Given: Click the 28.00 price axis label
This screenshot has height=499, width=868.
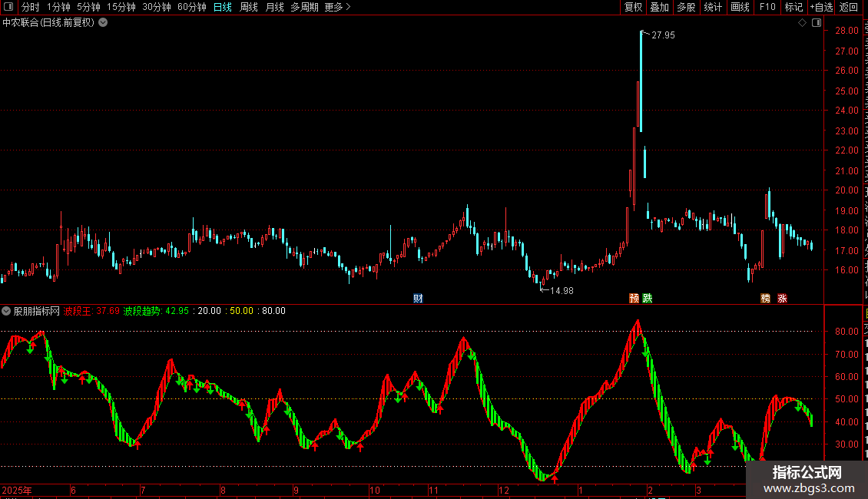Looking at the screenshot, I should point(847,31).
